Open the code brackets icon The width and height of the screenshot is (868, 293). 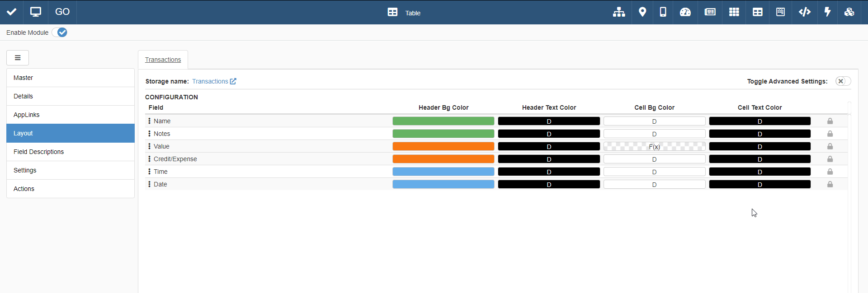click(x=804, y=12)
